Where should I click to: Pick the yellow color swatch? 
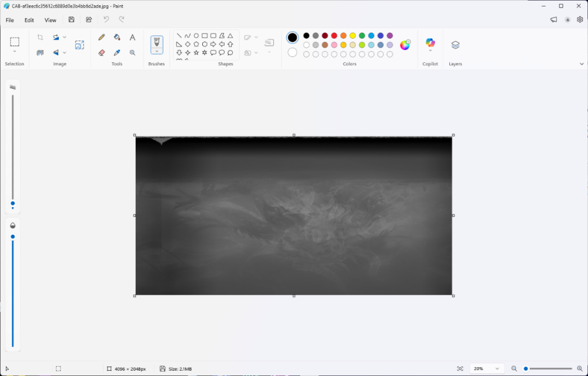point(352,36)
